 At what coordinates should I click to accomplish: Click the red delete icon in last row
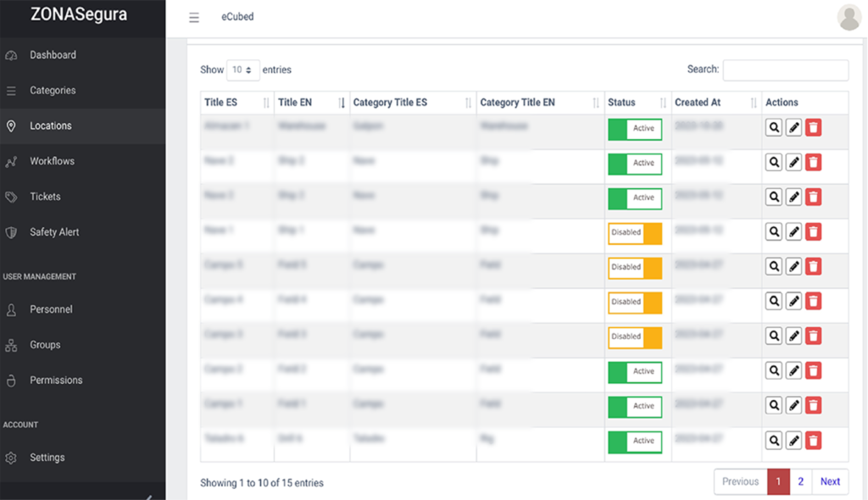click(813, 440)
